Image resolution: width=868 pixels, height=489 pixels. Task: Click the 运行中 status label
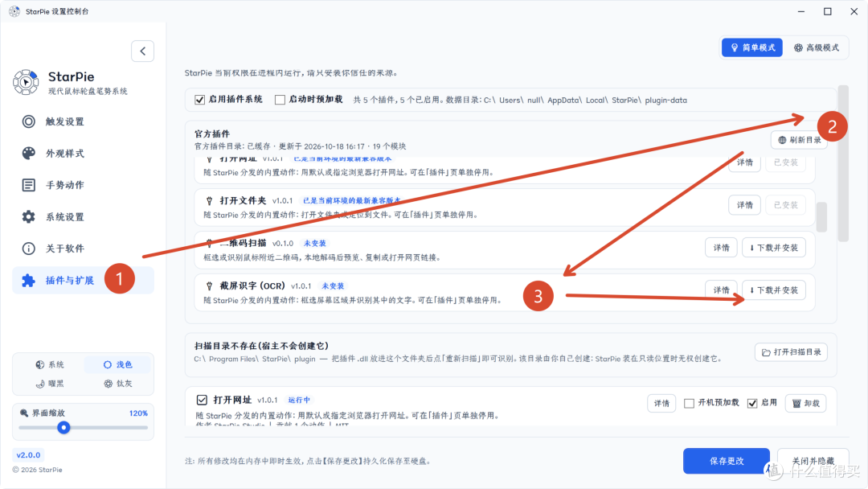point(299,400)
